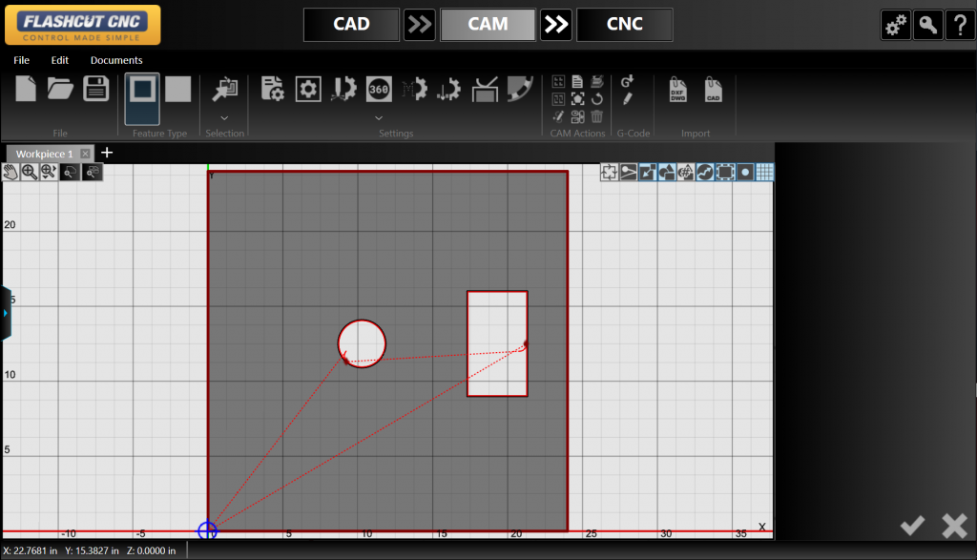Confirm with the checkmark button
Screen dimensions: 977x560
(x=912, y=526)
